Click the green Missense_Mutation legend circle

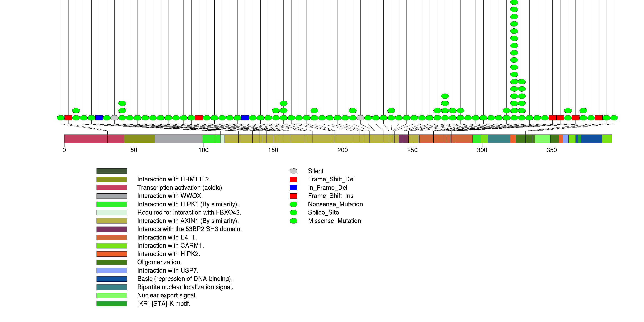click(294, 221)
